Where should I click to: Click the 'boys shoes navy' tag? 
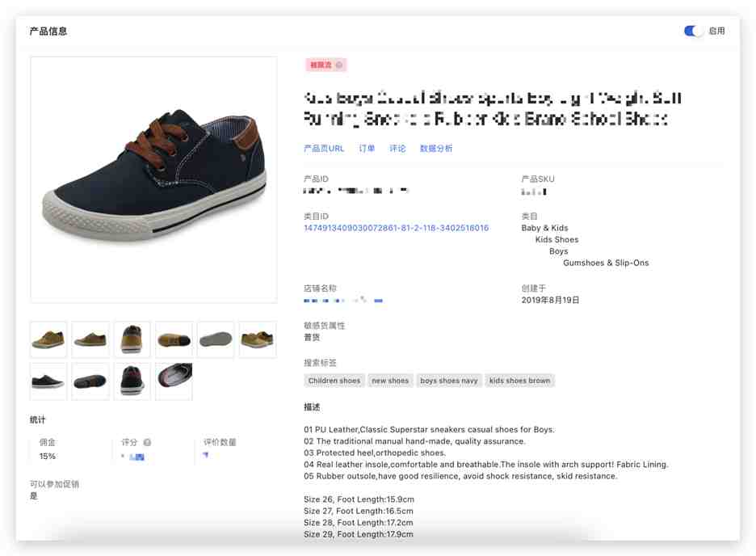[x=449, y=381]
